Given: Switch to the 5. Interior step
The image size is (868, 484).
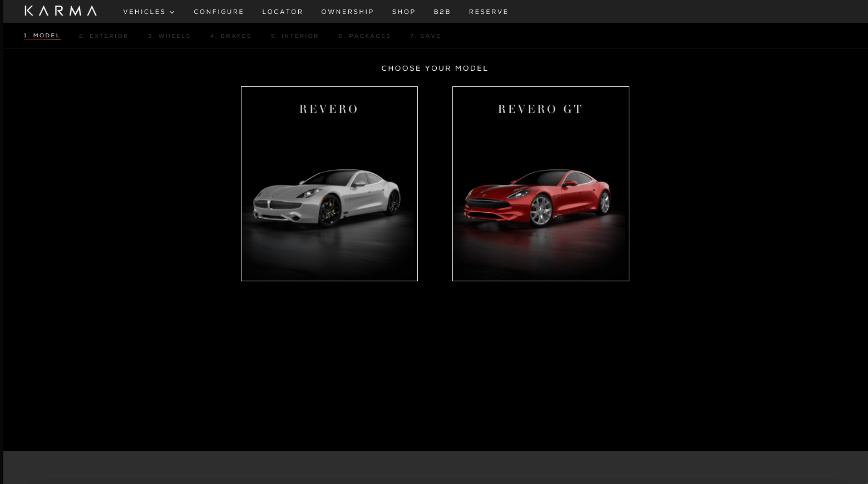Looking at the screenshot, I should pos(295,36).
